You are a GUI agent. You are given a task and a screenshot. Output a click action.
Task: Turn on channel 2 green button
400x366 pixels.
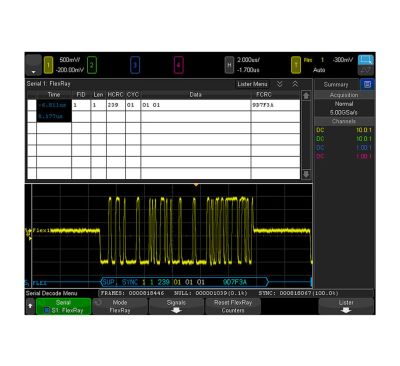(x=92, y=65)
